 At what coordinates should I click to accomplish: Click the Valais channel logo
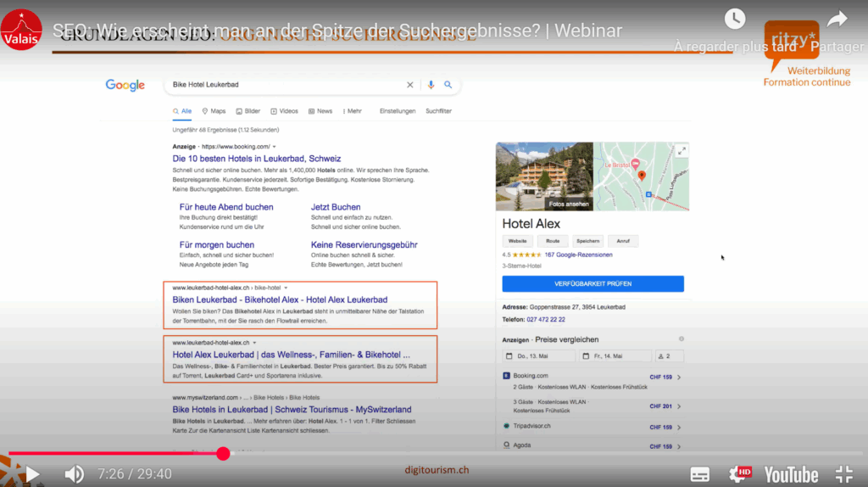click(x=21, y=30)
